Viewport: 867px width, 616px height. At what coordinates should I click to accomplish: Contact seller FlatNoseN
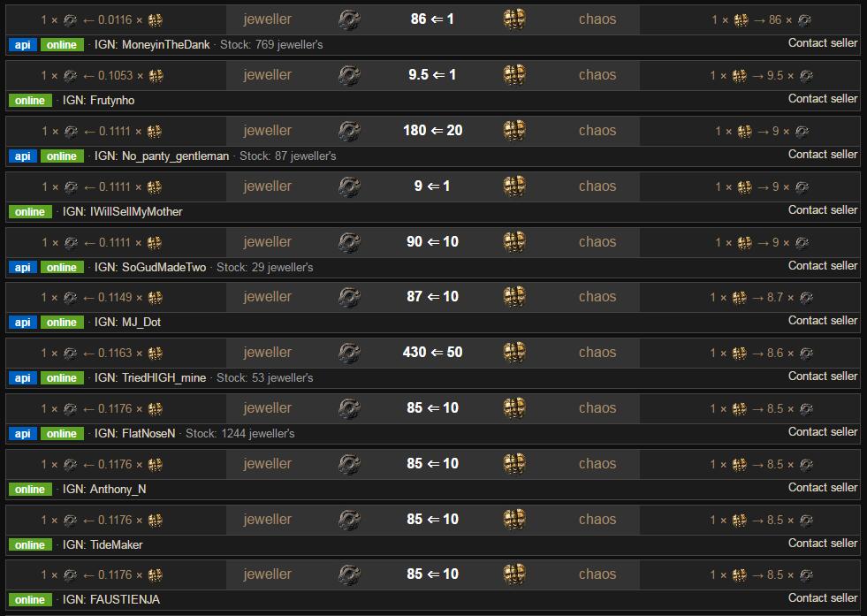[823, 432]
